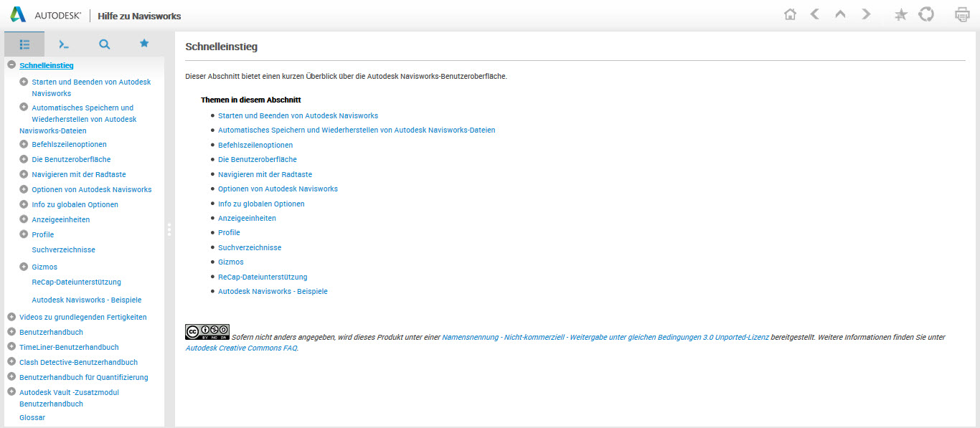
Task: Open Gizmos link in main content
Action: point(231,262)
